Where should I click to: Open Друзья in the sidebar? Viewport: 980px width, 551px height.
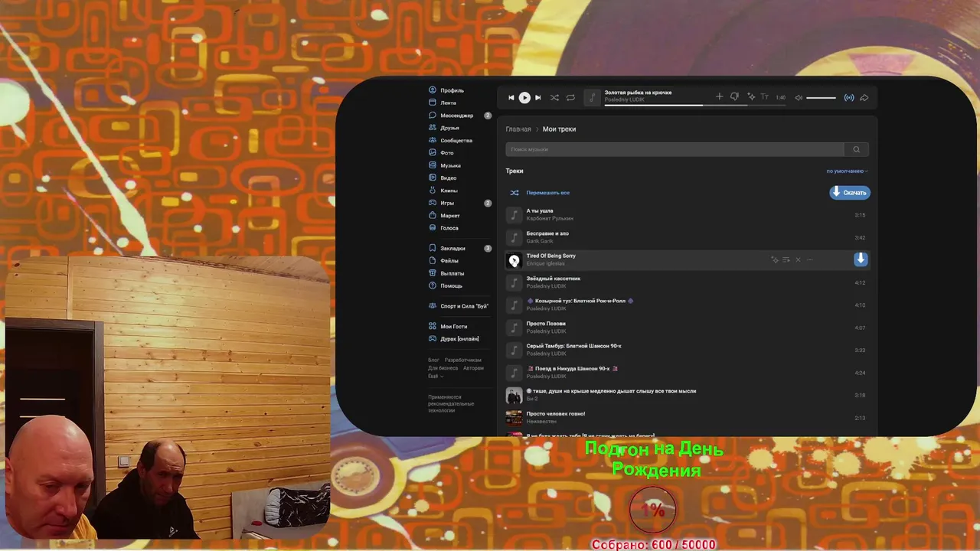coord(444,128)
